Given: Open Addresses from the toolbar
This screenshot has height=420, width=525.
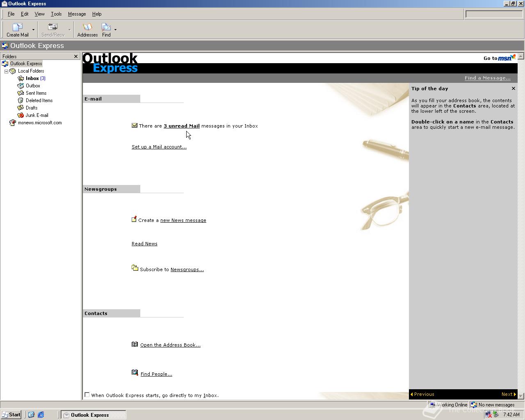Looking at the screenshot, I should (87, 30).
